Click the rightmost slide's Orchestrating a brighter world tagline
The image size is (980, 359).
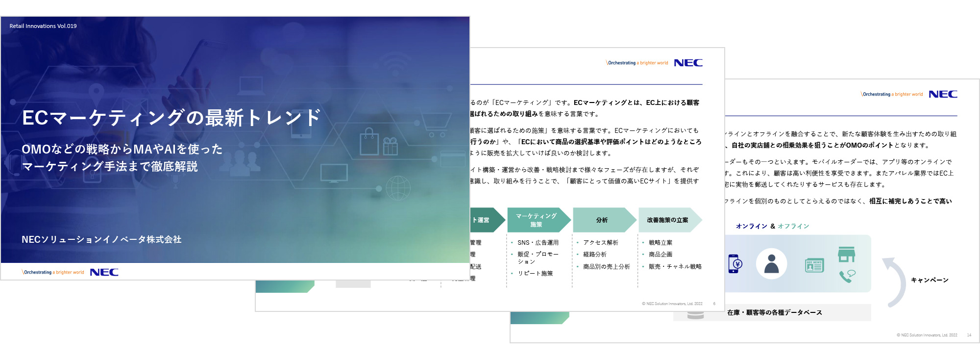point(892,94)
